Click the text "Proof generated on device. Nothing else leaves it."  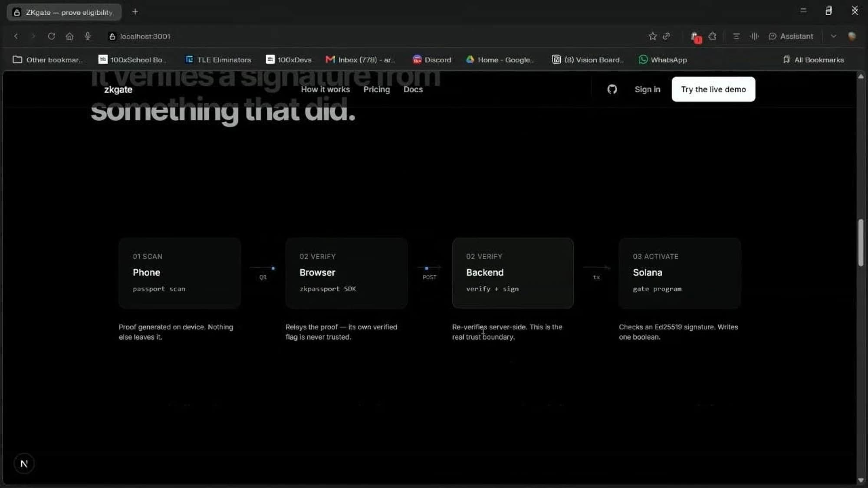[x=176, y=332]
